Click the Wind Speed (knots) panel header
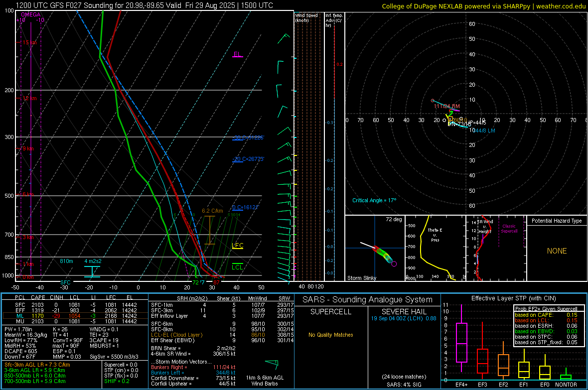Screen dimensions: 588x390 [x=306, y=17]
